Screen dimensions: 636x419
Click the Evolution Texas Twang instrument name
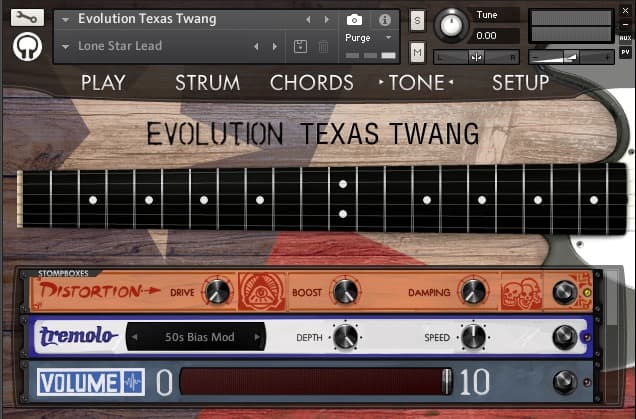[x=147, y=19]
